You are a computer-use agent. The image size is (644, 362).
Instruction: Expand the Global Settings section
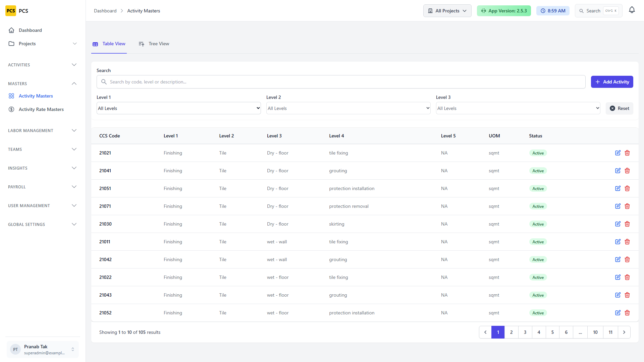coord(43,224)
